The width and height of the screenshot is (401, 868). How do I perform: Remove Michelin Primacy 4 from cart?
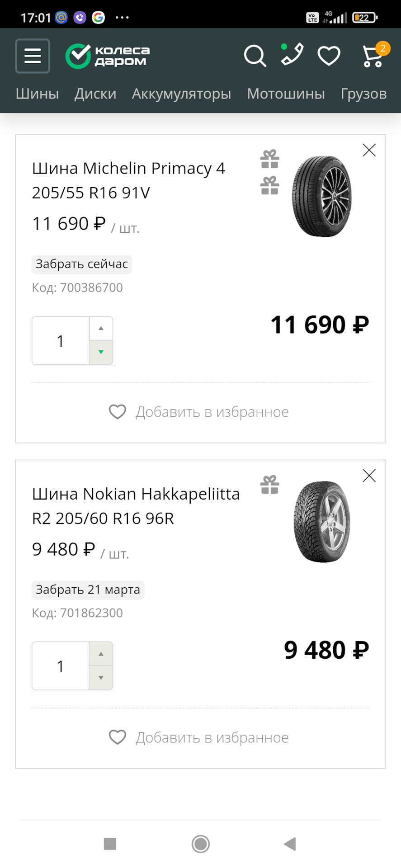[x=369, y=150]
